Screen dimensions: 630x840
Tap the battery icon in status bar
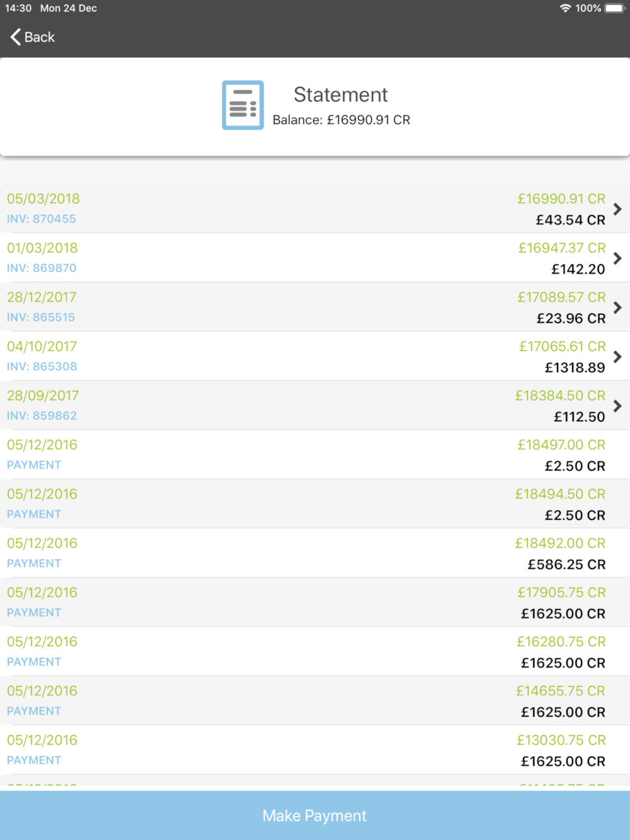[615, 8]
